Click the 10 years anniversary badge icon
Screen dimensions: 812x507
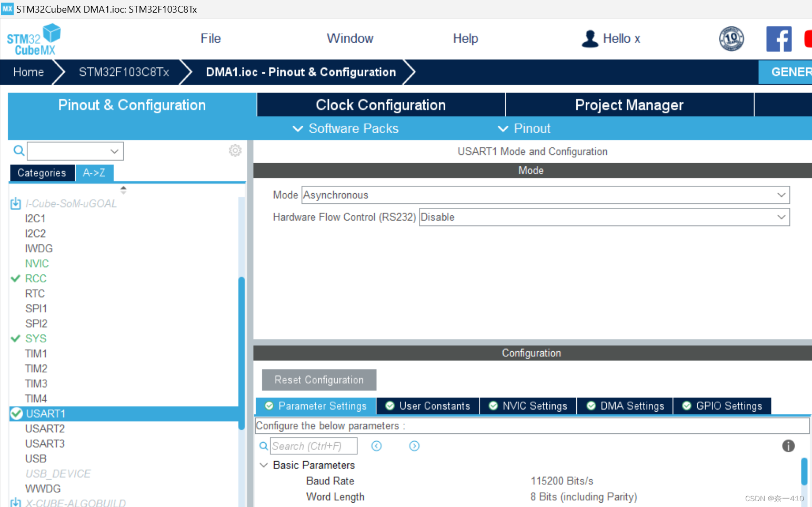pos(731,38)
